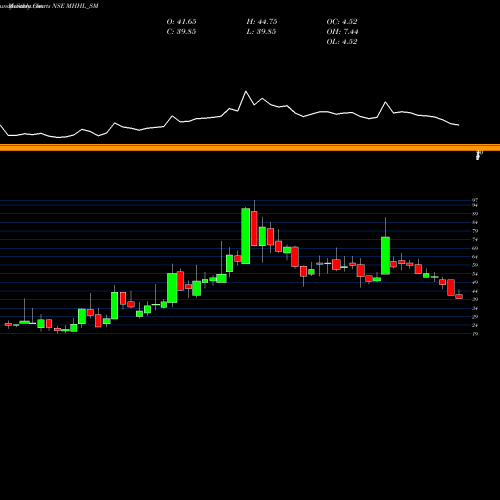Click the tallest green candle at the price peak
Viewport: 500px width, 500px height.
[246, 236]
